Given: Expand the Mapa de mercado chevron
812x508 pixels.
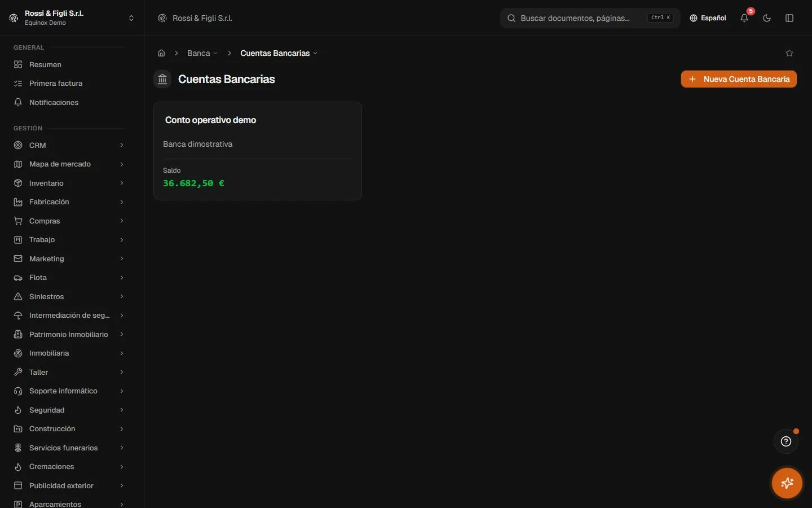Looking at the screenshot, I should coord(122,164).
